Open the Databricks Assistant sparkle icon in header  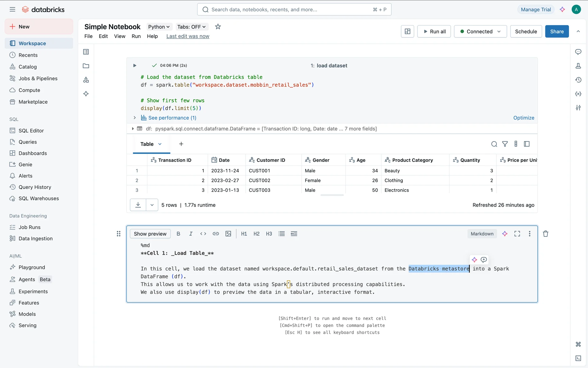pyautogui.click(x=562, y=10)
